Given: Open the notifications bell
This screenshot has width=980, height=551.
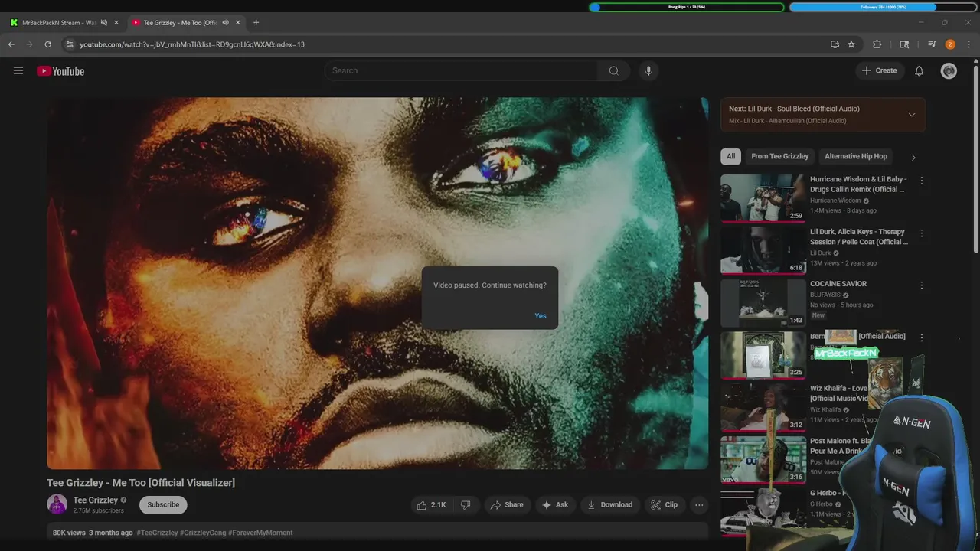Looking at the screenshot, I should (920, 70).
